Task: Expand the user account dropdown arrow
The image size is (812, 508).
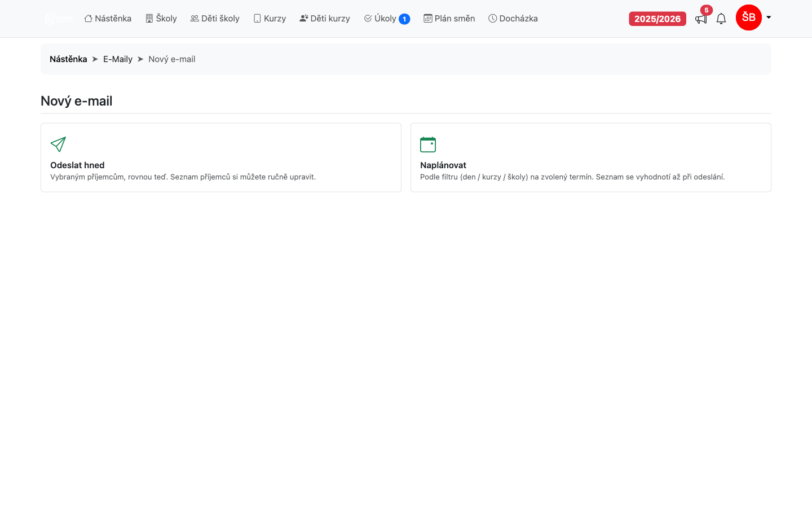Action: [x=769, y=17]
